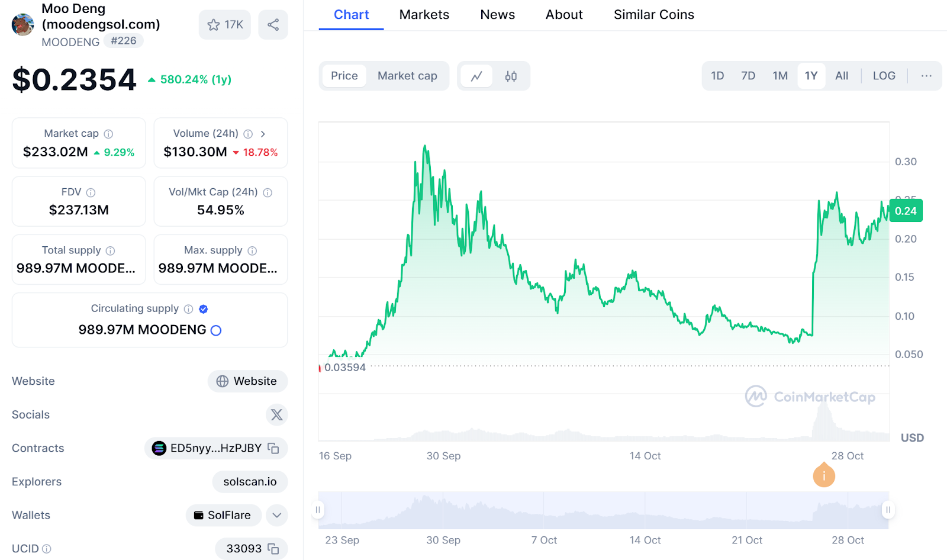The image size is (947, 560).
Task: Click the Website link button
Action: coord(247,381)
